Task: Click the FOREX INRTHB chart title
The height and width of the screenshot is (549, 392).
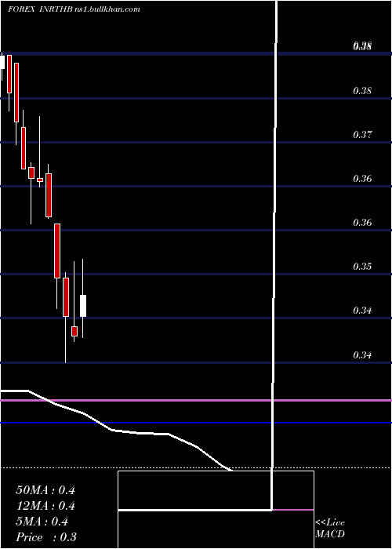Action: (40, 9)
